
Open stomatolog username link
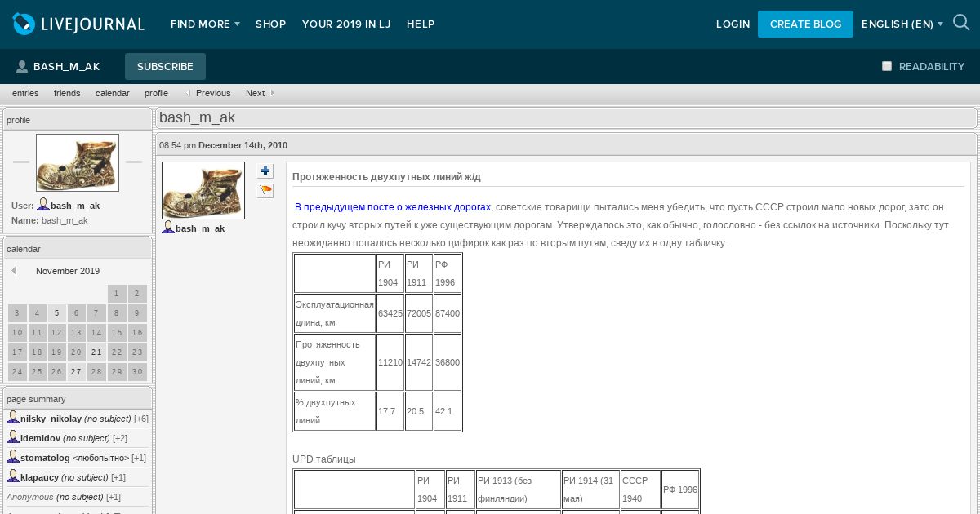45,458
